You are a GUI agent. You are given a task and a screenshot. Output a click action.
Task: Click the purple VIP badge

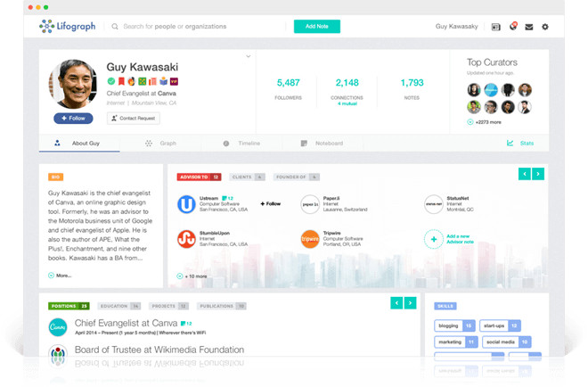pos(174,81)
